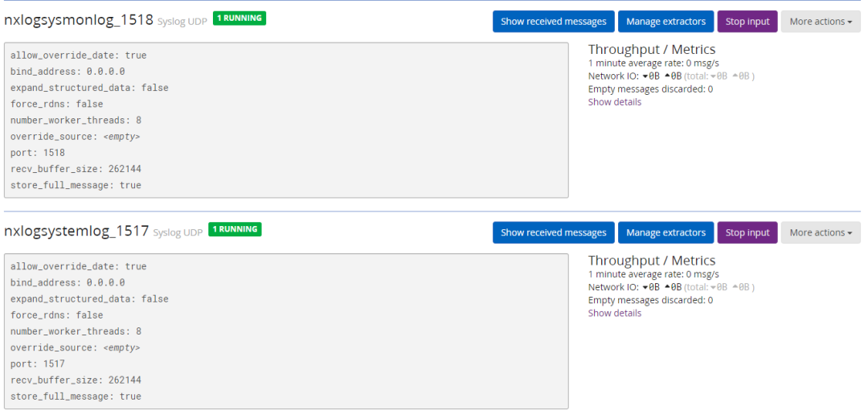This screenshot has height=419, width=868.
Task: Expand Show details under nxlogsysmonlog_1518 metrics
Action: click(x=614, y=102)
